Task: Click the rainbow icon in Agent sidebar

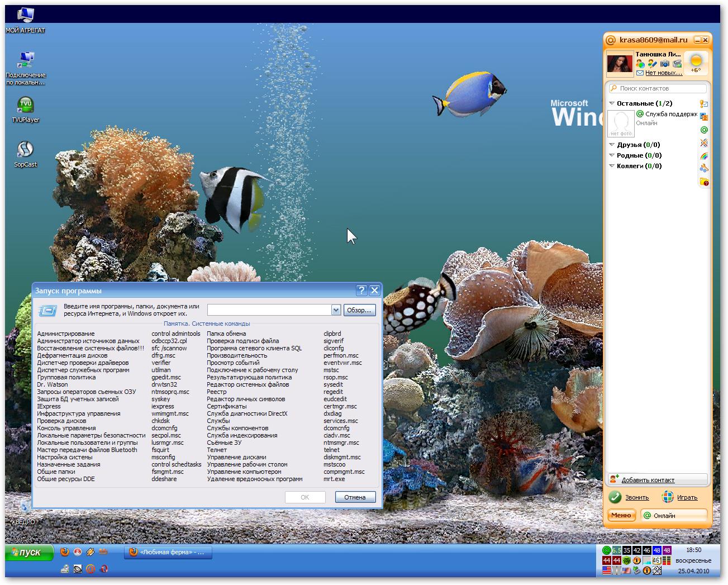Action: point(704,156)
